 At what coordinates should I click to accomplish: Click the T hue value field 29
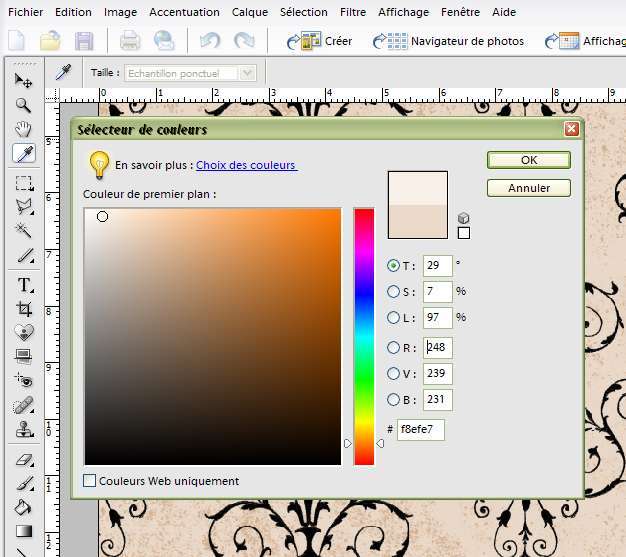click(438, 266)
